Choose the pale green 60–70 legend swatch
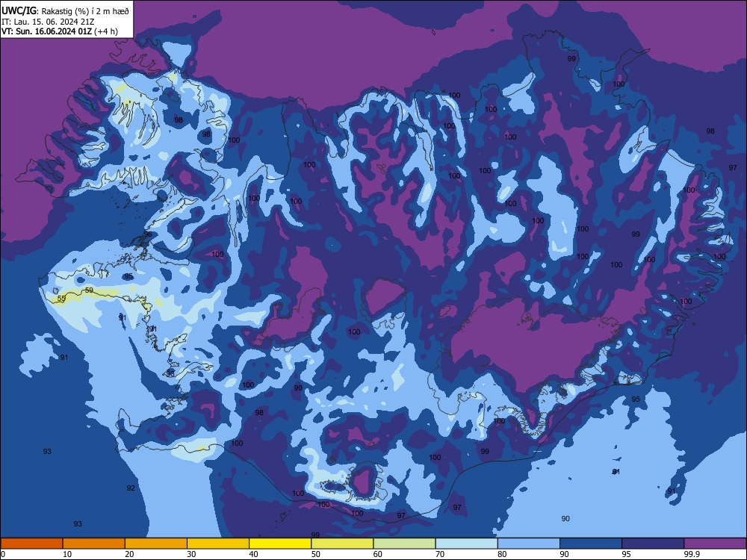747x560 pixels. (404, 544)
